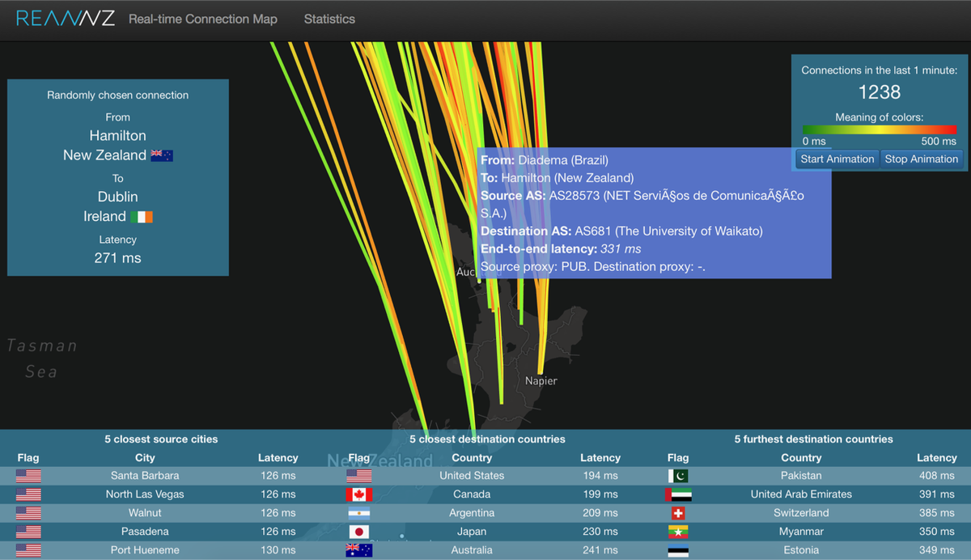The width and height of the screenshot is (971, 560).
Task: Click Dublin in the random connection panel
Action: pos(118,197)
